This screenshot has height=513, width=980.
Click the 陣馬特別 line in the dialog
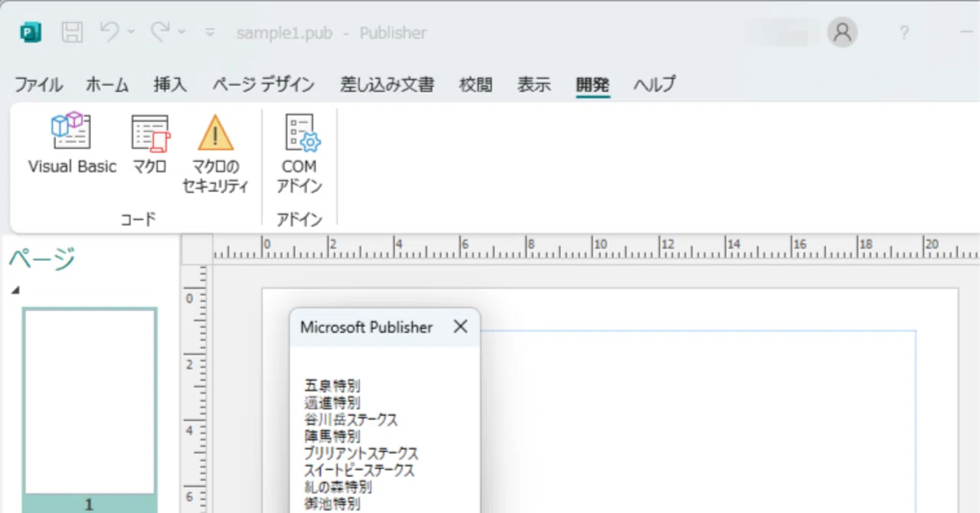point(332,436)
